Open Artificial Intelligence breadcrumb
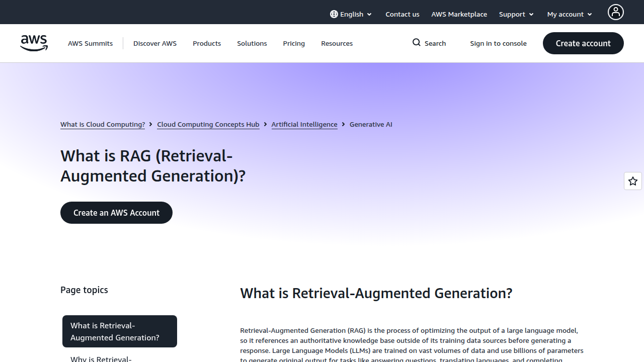The image size is (644, 362). pyautogui.click(x=304, y=124)
